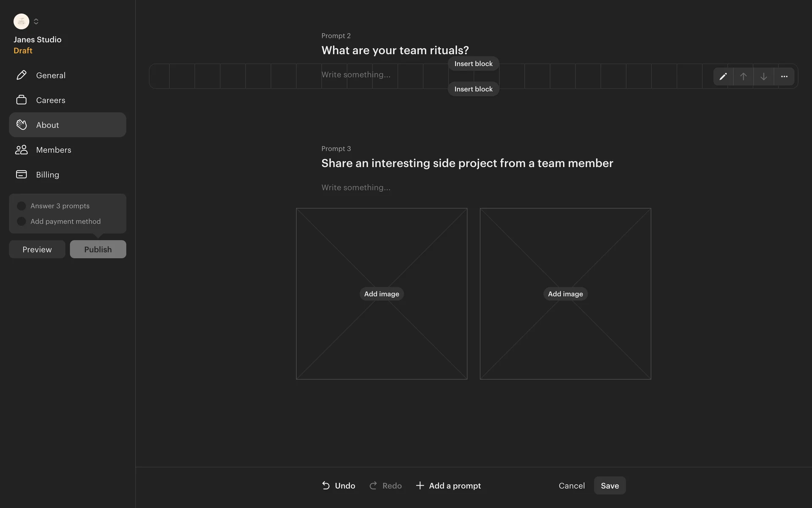812x508 pixels.
Task: Click the Redo arrow icon
Action: [x=373, y=486]
